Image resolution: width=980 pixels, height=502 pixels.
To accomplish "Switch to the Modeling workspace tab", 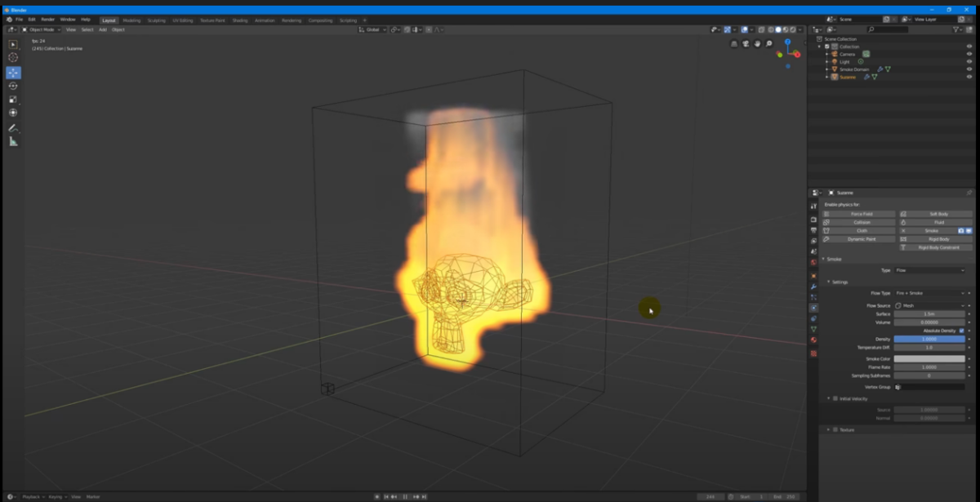I will pos(131,20).
